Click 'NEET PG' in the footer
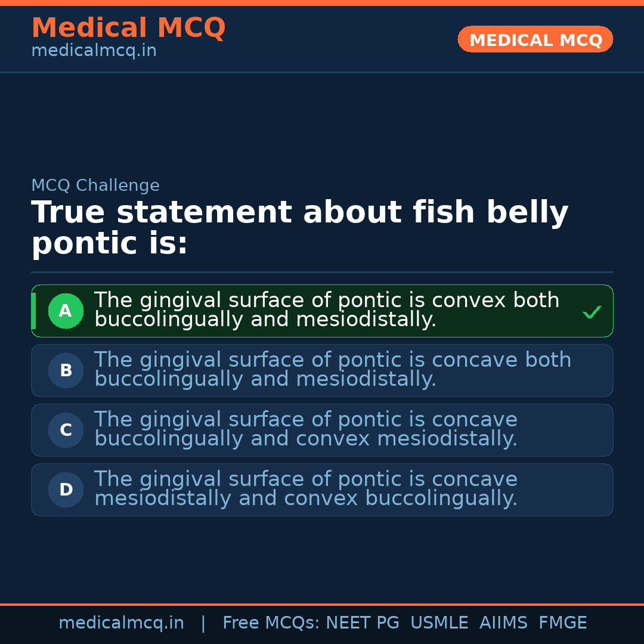 point(363,623)
